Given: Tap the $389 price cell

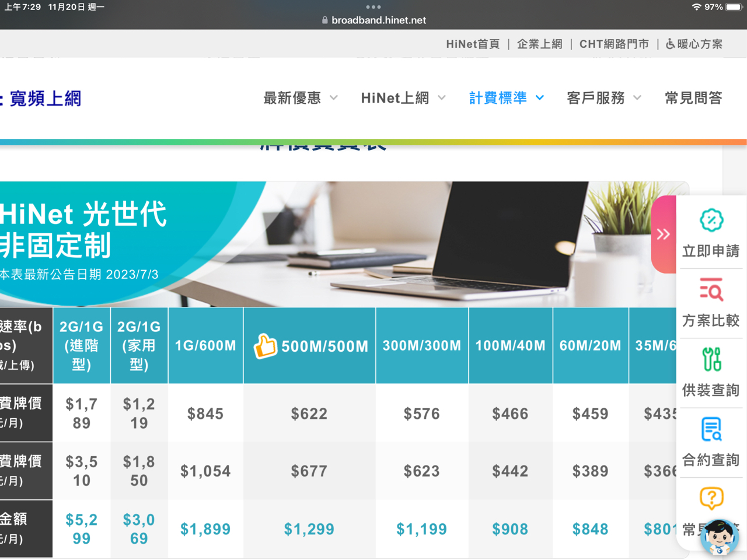Looking at the screenshot, I should [591, 471].
